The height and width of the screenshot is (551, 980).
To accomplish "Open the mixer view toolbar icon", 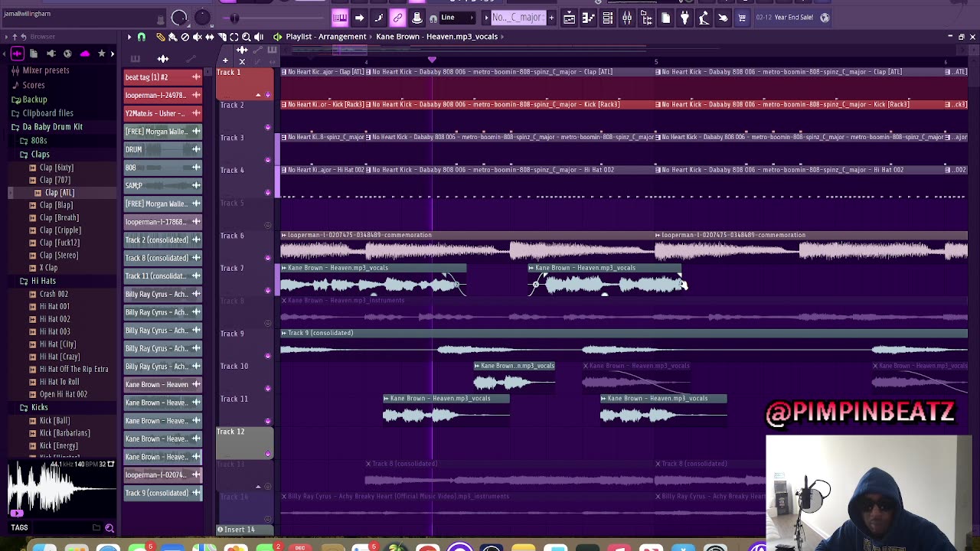I will [x=627, y=18].
